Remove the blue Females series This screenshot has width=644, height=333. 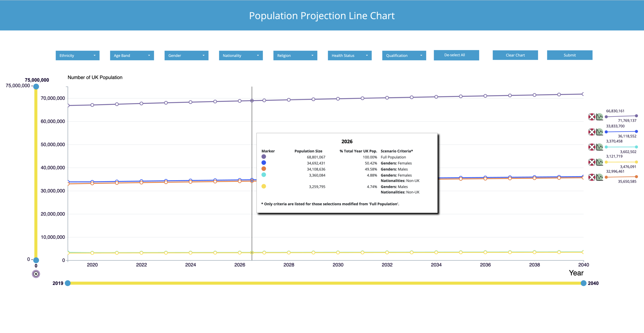point(592,132)
